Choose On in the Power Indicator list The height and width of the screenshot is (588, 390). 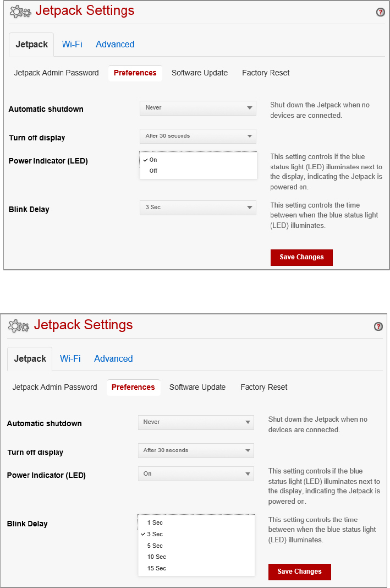[x=198, y=160]
